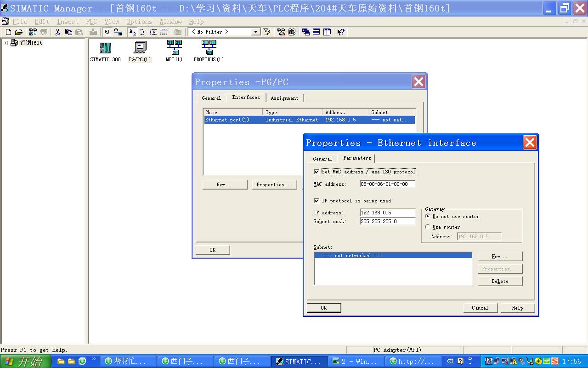Image resolution: width=588 pixels, height=368 pixels.
Task: Switch to Interfaces tab in PG/PC properties
Action: click(x=246, y=97)
